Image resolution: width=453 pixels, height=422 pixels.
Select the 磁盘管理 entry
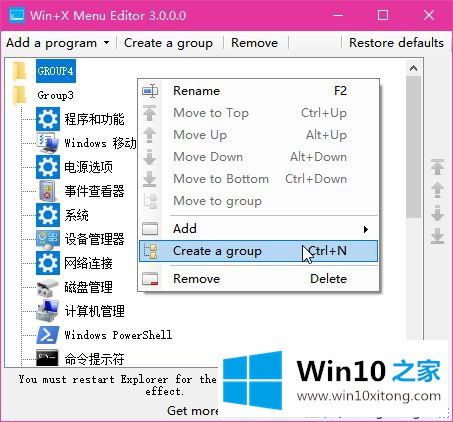pos(88,287)
